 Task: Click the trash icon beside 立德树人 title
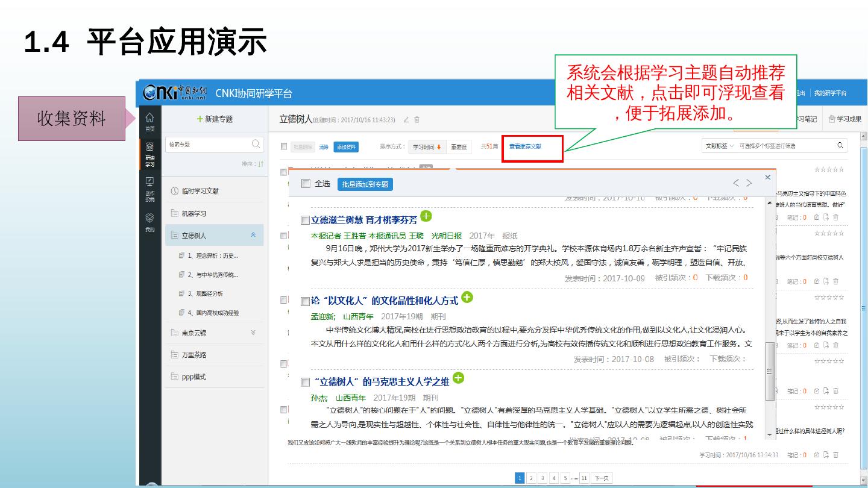click(x=417, y=120)
